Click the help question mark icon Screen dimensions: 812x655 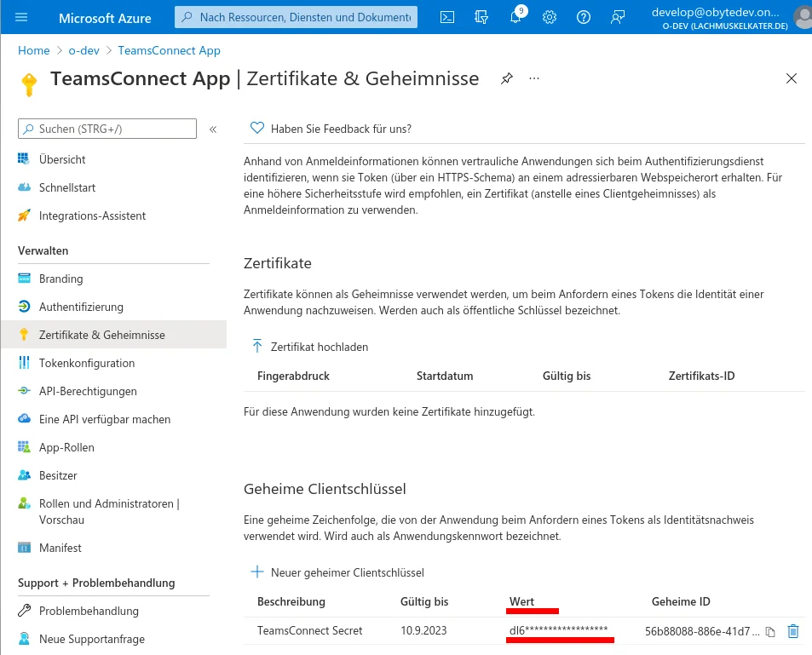tap(584, 17)
